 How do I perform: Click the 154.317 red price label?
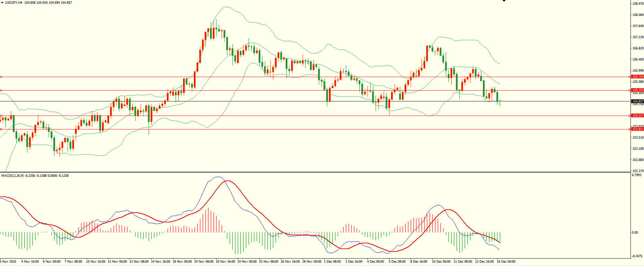click(x=638, y=116)
